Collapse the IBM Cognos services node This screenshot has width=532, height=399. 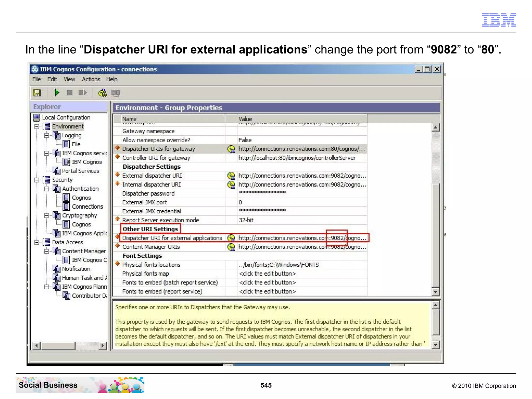[x=46, y=153]
